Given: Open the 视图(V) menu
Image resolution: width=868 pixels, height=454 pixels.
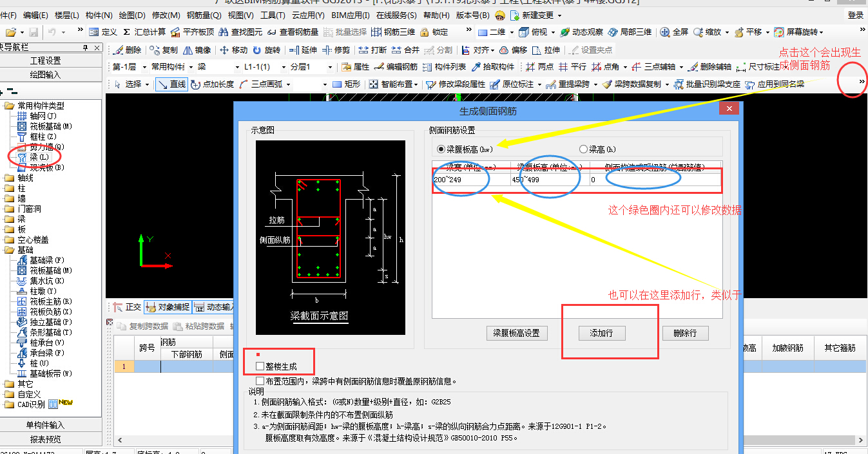Looking at the screenshot, I should pyautogui.click(x=240, y=15).
